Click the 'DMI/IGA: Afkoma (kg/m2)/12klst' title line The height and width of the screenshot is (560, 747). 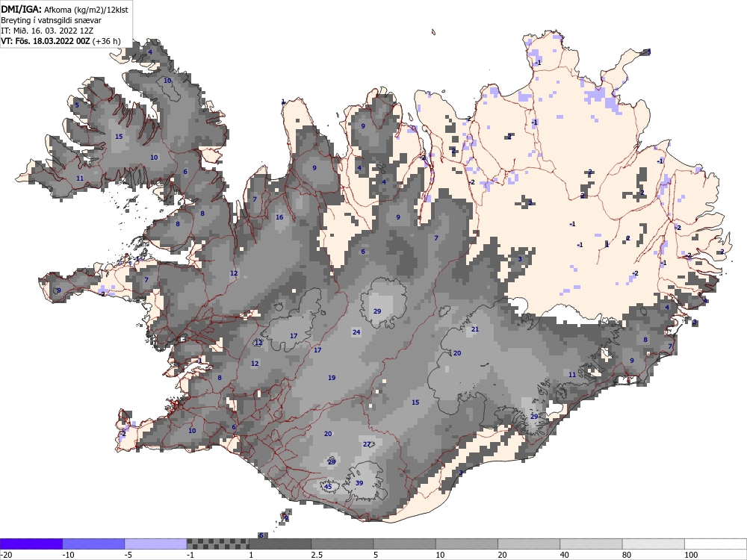tap(64, 9)
